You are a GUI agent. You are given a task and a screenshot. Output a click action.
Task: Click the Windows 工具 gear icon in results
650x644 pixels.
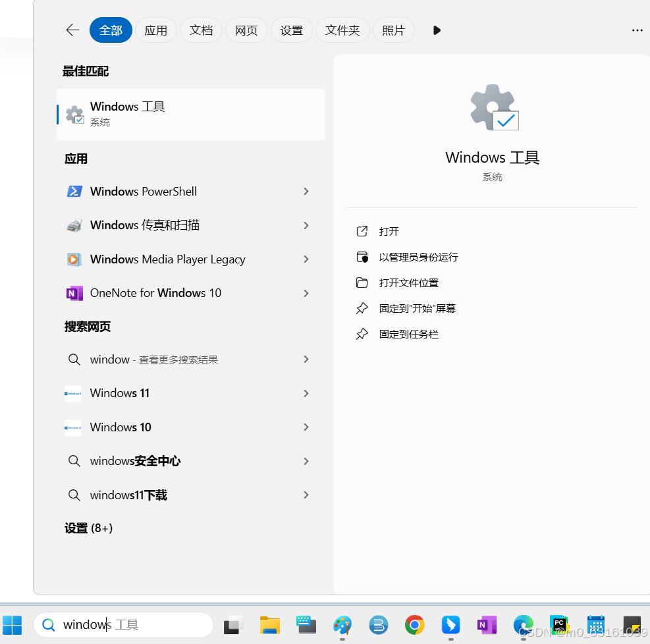click(x=75, y=115)
